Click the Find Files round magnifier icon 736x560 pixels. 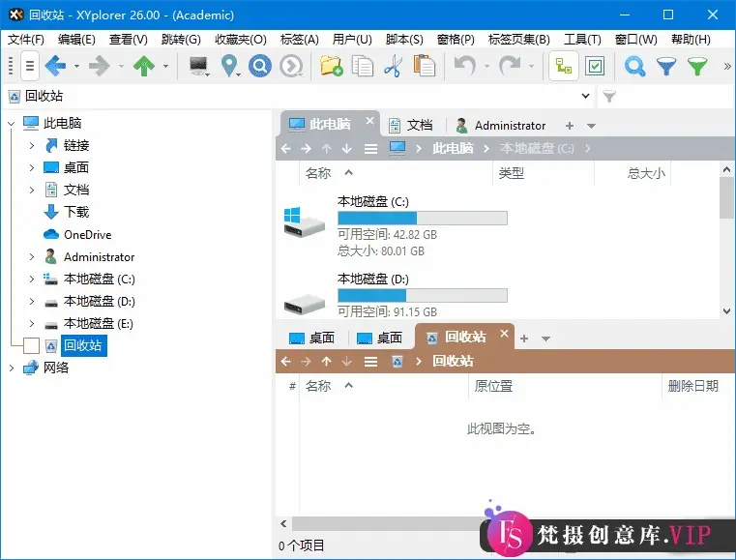pos(260,66)
